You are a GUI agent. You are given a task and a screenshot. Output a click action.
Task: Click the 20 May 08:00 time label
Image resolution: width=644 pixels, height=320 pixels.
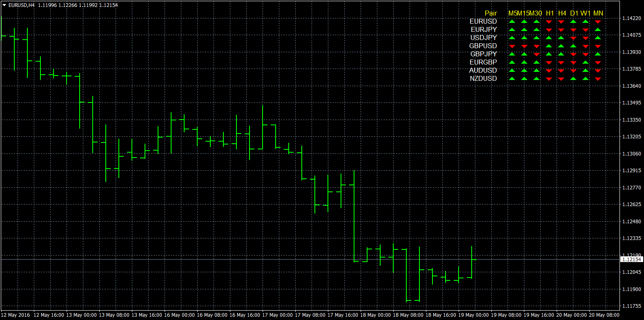(604, 315)
